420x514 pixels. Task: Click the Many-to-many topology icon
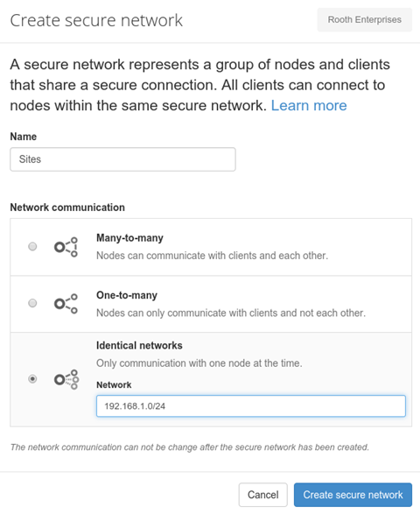[x=66, y=247]
